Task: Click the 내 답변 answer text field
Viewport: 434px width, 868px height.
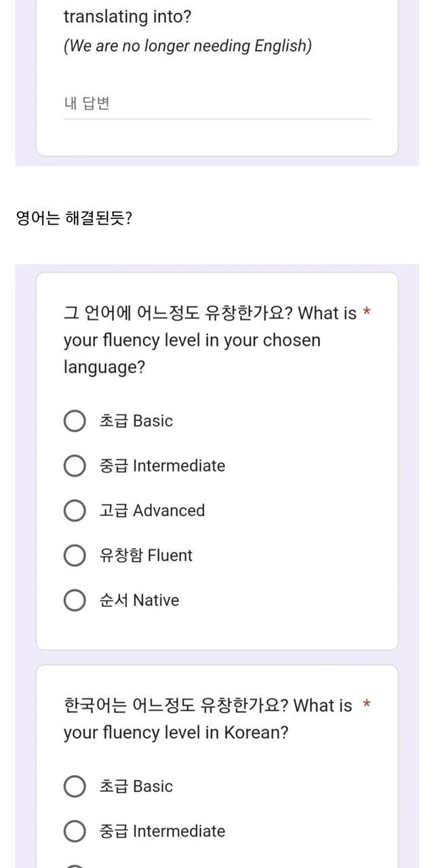Action: [216, 104]
